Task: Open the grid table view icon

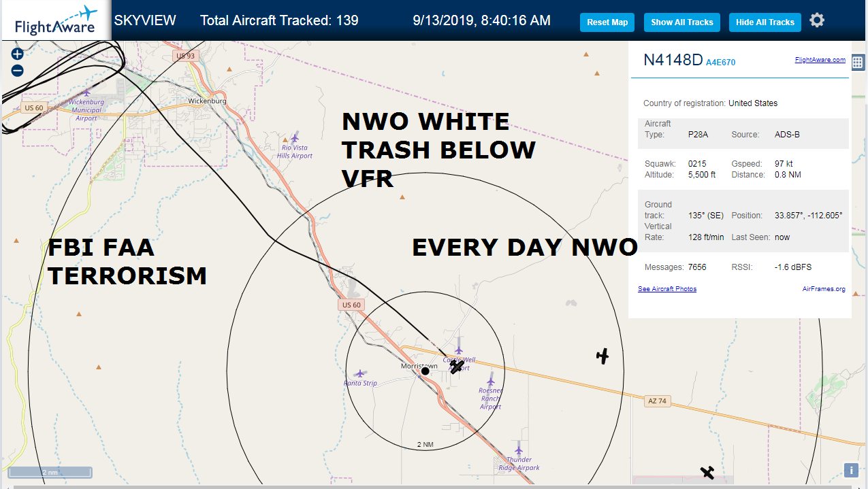Action: click(858, 63)
